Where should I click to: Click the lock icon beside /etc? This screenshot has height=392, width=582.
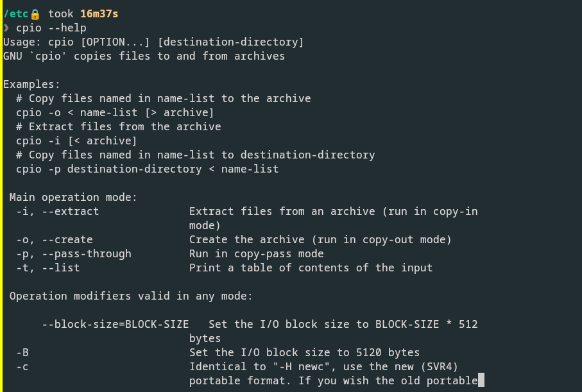(35, 14)
